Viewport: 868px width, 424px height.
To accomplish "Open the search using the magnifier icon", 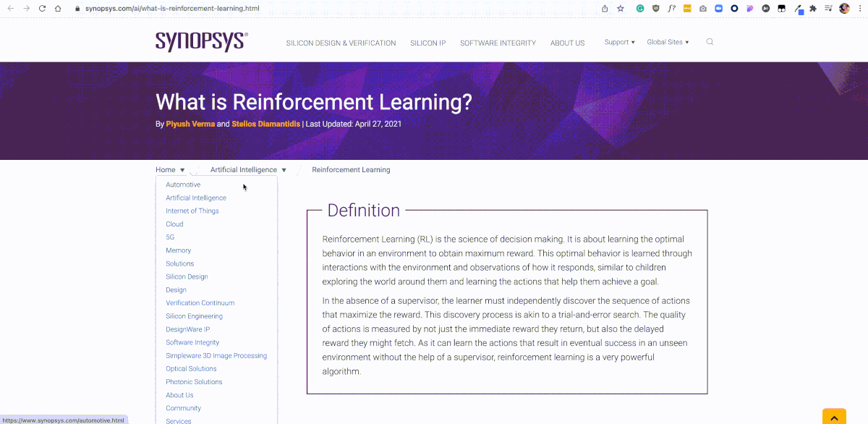I will click(710, 41).
